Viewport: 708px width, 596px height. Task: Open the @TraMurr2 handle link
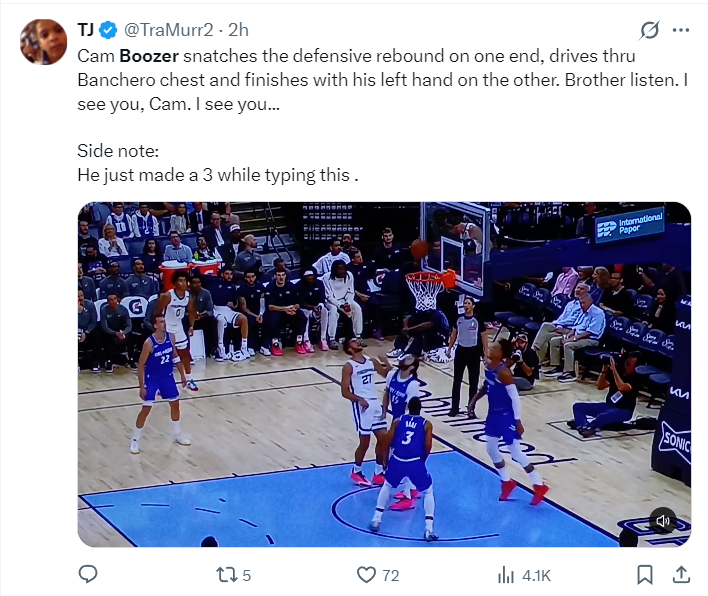tap(168, 30)
